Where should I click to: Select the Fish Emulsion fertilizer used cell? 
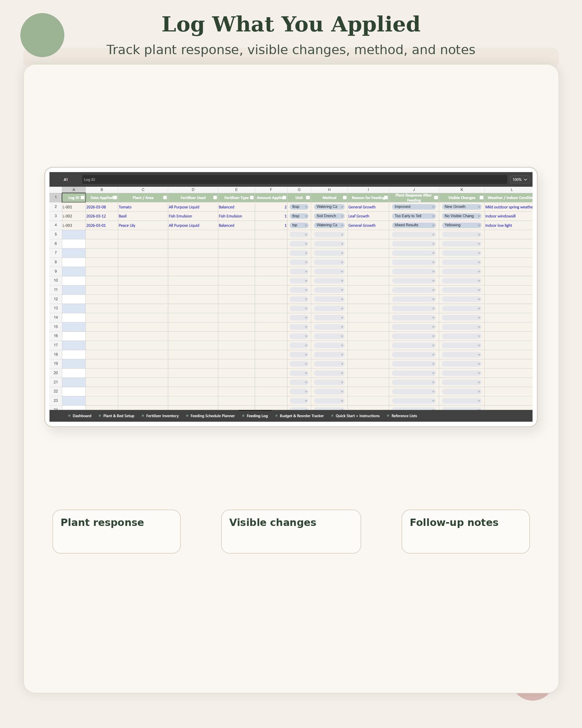pyautogui.click(x=193, y=216)
